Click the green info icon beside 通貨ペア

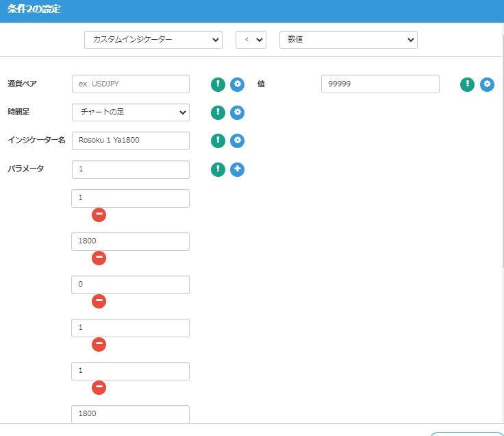[x=218, y=84]
